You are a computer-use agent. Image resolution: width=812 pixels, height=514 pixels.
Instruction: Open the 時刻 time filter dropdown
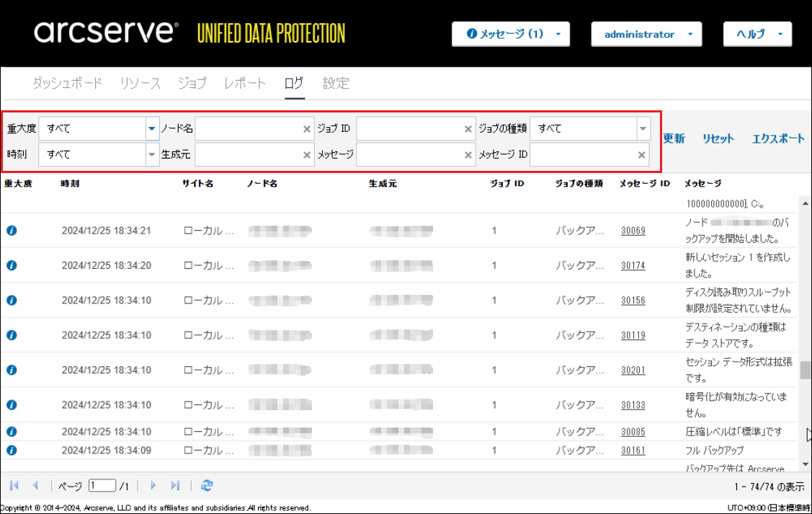[x=151, y=155]
